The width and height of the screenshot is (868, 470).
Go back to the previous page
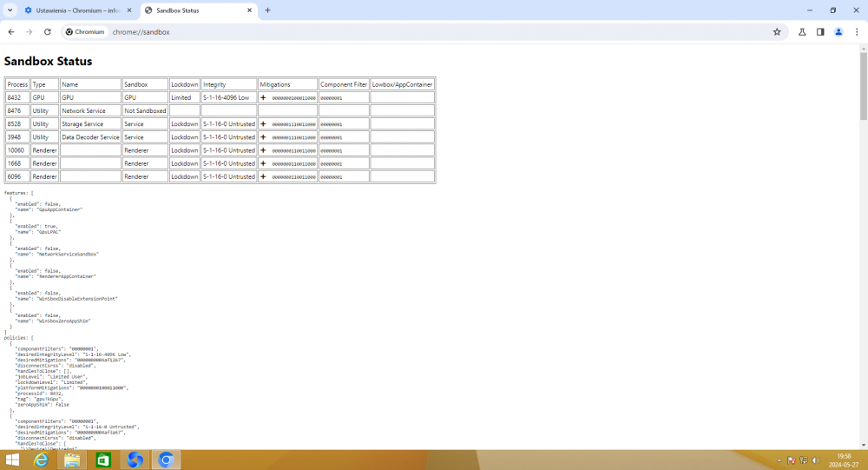tap(11, 32)
